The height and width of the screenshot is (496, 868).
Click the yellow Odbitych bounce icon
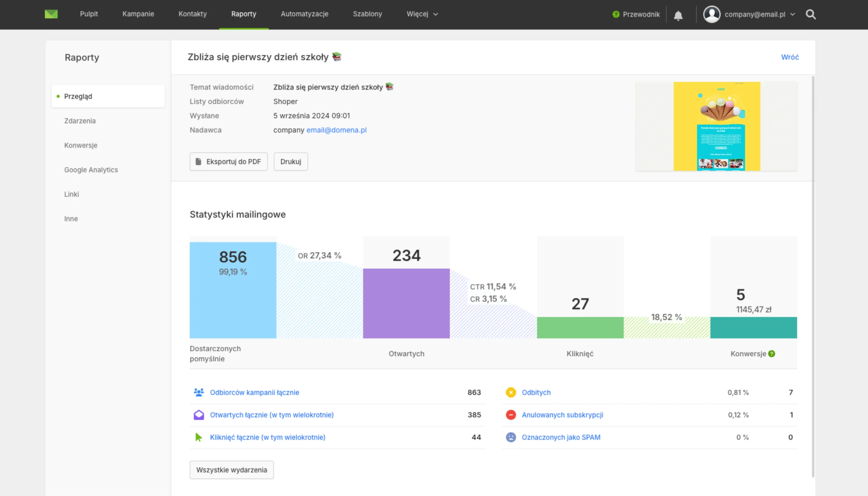click(x=511, y=393)
